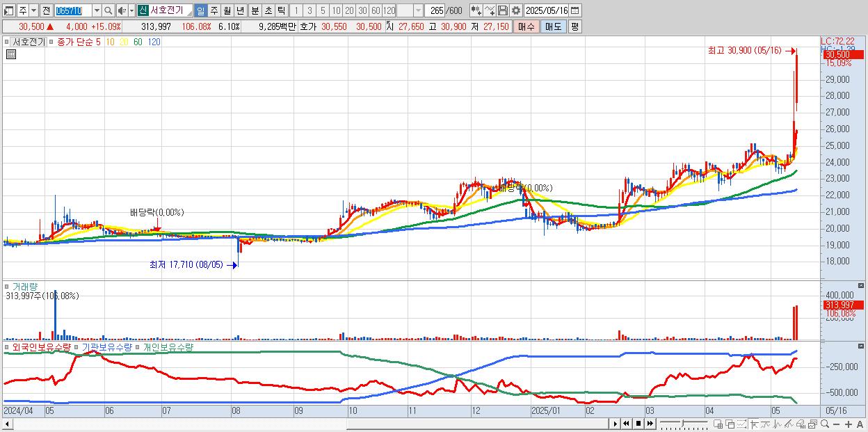Image resolution: width=868 pixels, height=432 pixels.
Task: Click the green 60 moving average label
Action: pyautogui.click(x=138, y=42)
